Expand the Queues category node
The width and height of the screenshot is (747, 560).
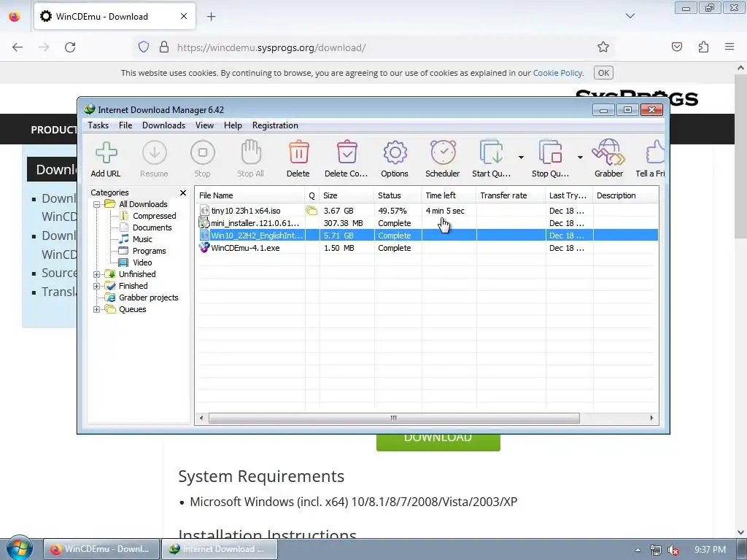(x=97, y=309)
